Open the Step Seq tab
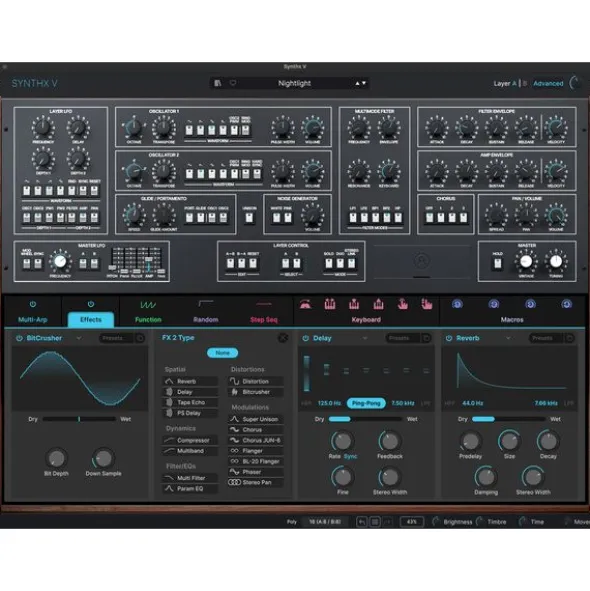Image resolution: width=590 pixels, height=591 pixels. (264, 319)
